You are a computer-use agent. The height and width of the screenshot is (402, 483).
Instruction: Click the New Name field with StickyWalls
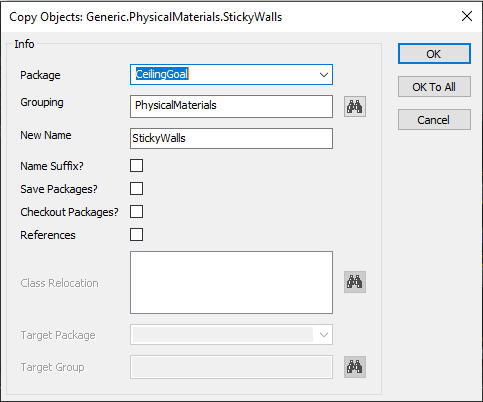[x=231, y=138]
